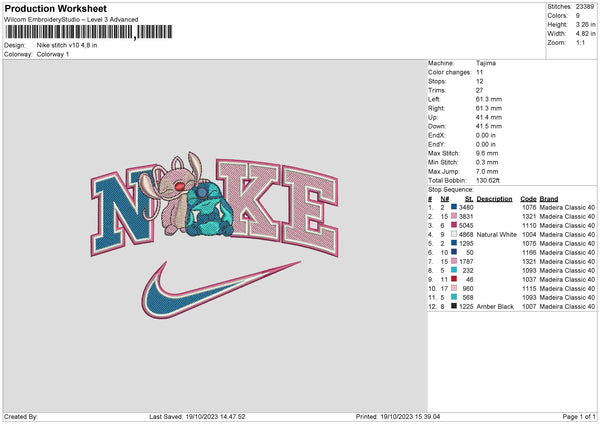600x424 pixels.
Task: Click the pink swatch in stop row 7
Action: pyautogui.click(x=454, y=261)
